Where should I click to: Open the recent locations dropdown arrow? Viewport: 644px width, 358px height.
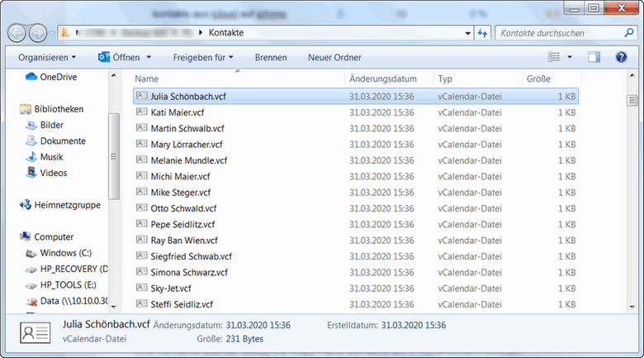52,33
